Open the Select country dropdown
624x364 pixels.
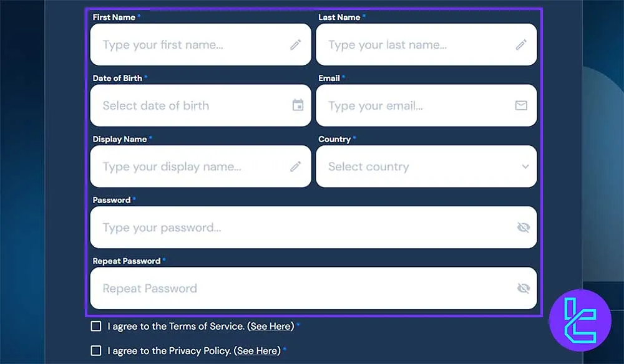coord(426,166)
